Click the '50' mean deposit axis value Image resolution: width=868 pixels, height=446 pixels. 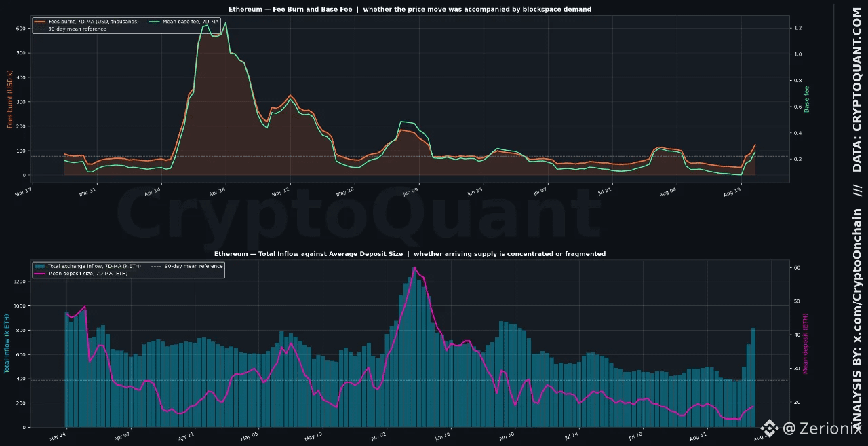[797, 301]
